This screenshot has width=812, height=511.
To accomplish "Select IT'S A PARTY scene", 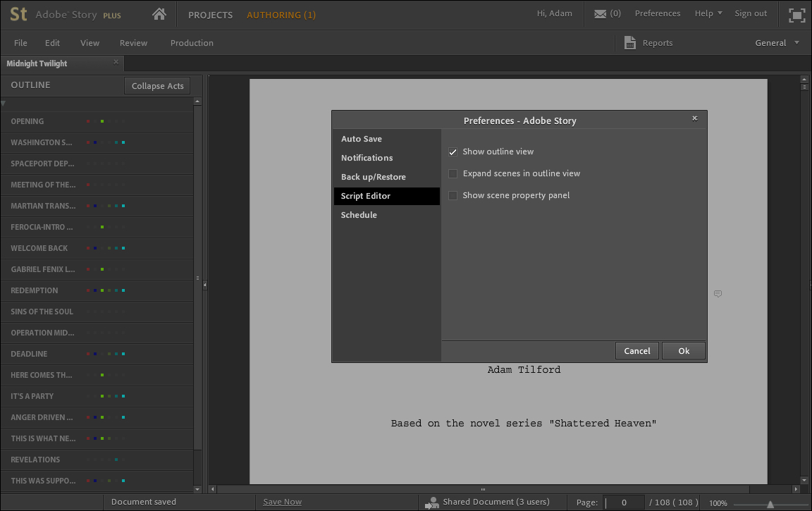I will [x=97, y=396].
